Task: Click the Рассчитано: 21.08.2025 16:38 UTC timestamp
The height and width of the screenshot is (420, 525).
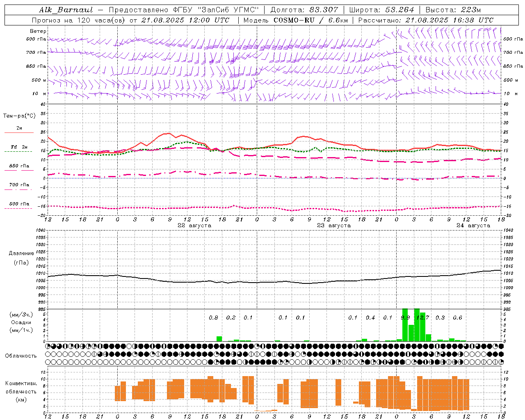Action: coord(426,20)
